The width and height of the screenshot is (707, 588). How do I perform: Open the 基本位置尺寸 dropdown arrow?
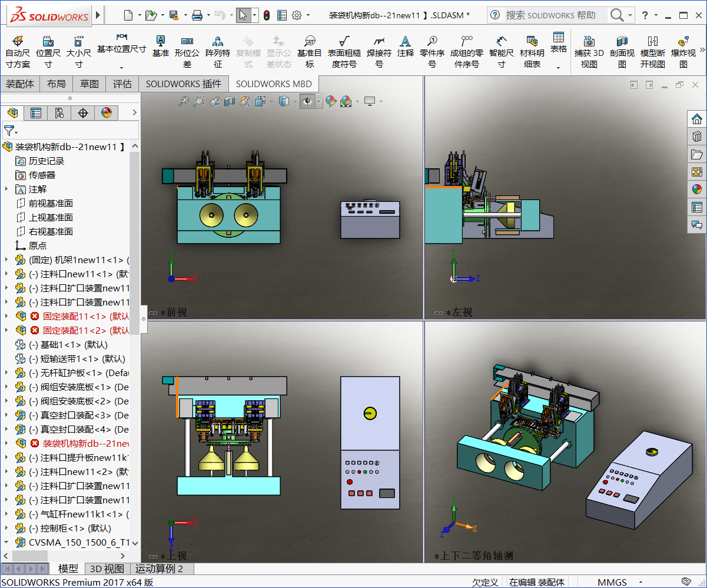[121, 67]
